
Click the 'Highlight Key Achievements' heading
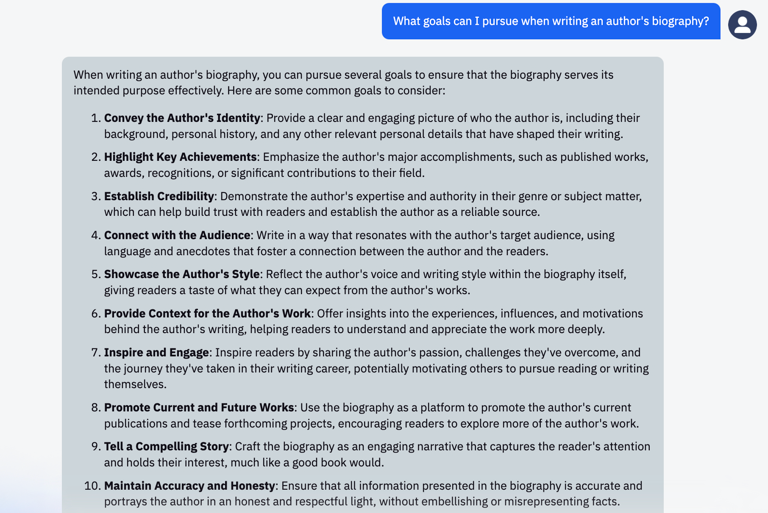pyautogui.click(x=180, y=157)
